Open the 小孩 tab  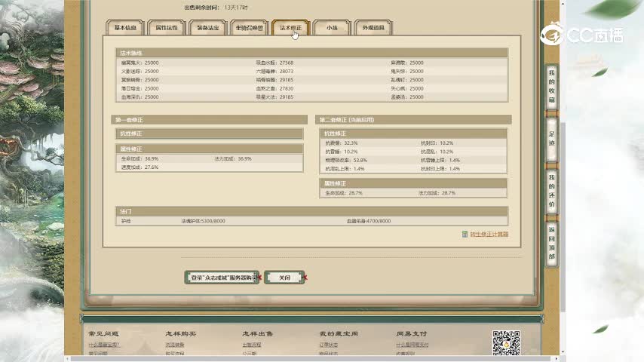[x=332, y=28]
